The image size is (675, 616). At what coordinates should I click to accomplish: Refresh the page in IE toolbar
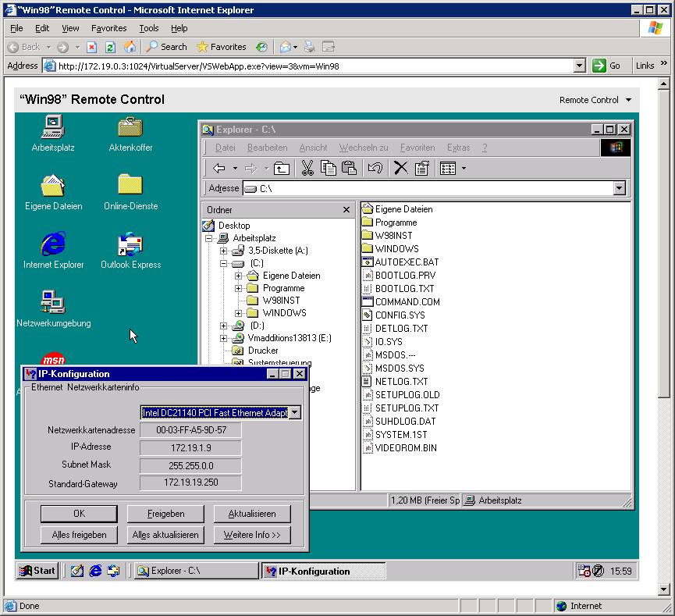click(x=111, y=47)
